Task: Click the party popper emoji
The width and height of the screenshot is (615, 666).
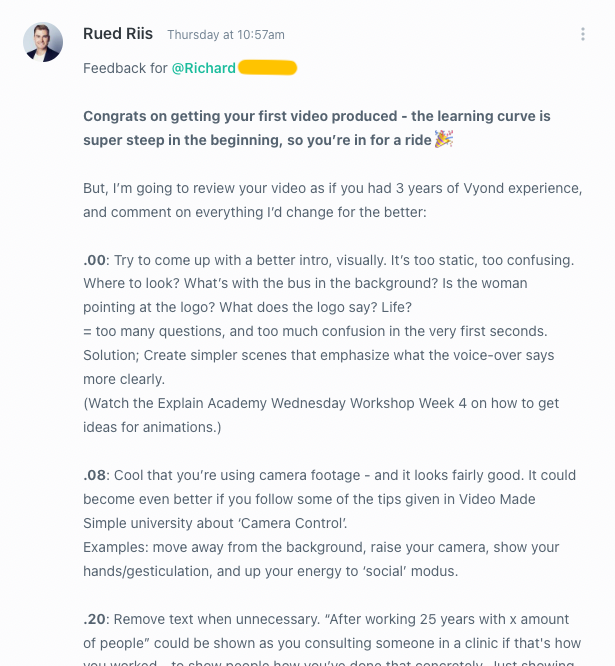Action: [x=444, y=140]
